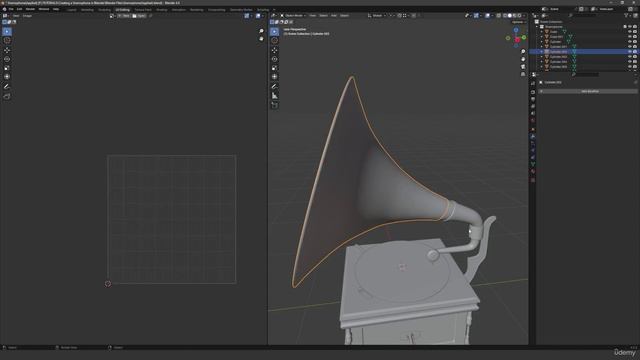Select the Add Cube tool in the 3D viewport
This screenshot has width=640, height=360.
(275, 105)
